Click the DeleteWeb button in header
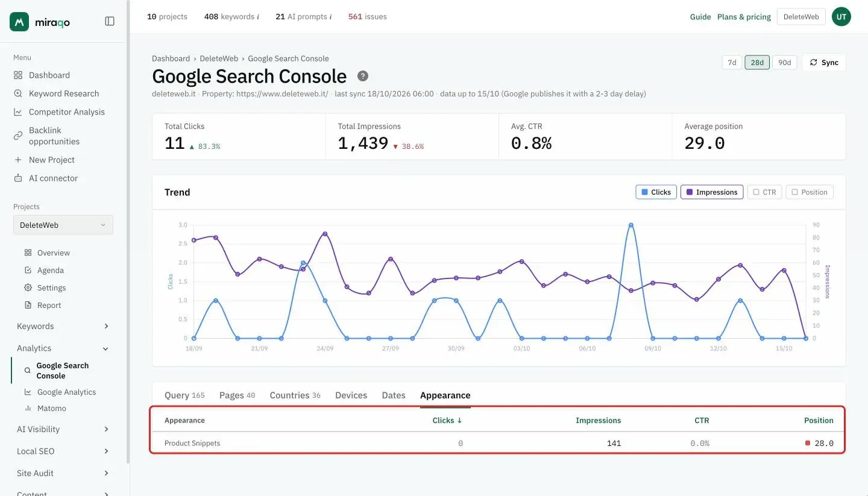 pos(801,17)
